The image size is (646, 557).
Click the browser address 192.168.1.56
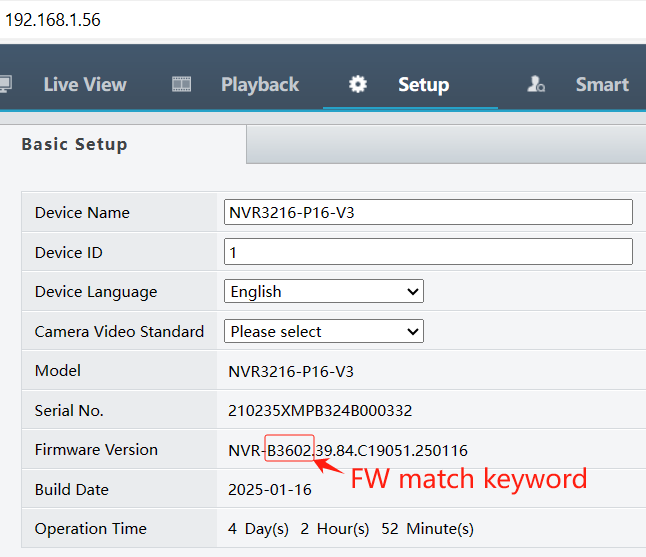point(53,20)
